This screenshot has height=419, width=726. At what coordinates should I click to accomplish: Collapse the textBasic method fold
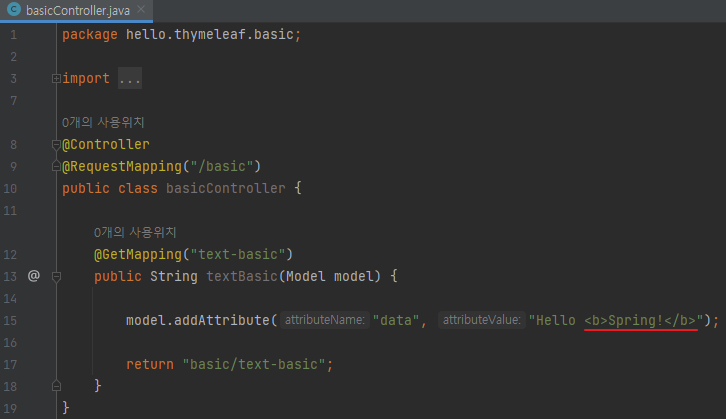pos(56,277)
